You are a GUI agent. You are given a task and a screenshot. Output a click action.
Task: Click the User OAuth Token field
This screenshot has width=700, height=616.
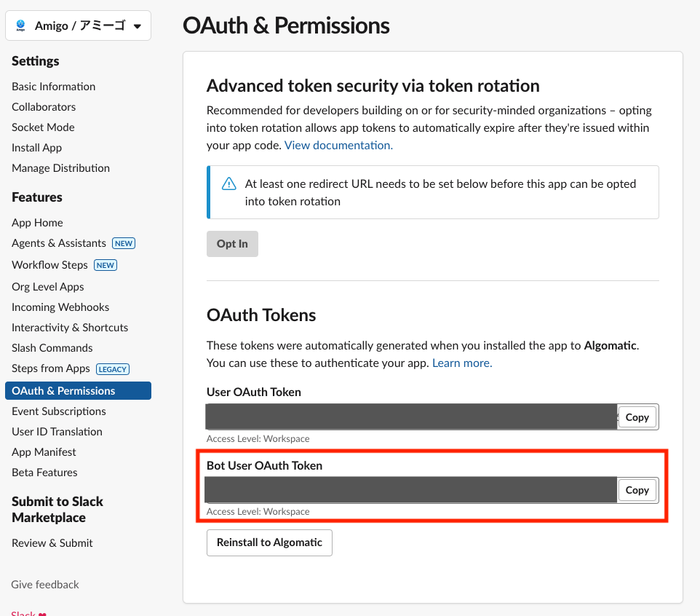[x=410, y=417]
